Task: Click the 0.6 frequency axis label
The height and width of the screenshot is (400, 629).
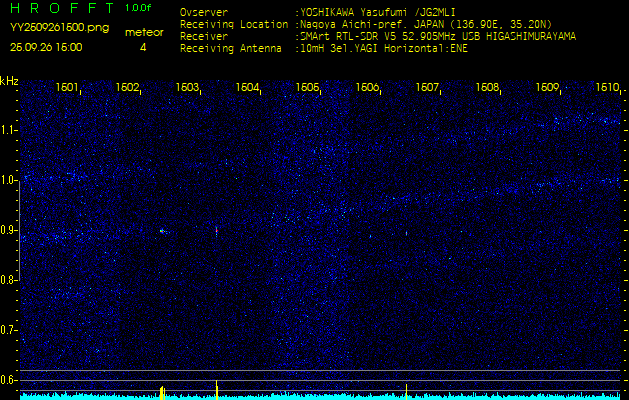Action: click(8, 380)
